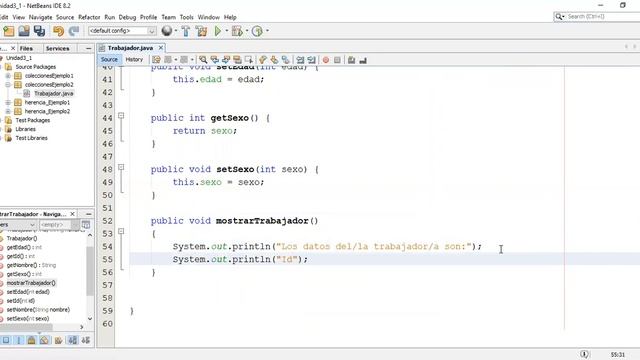Viewport: 640px width, 360px height.
Task: Switch to the Services panel tab
Action: 58,49
